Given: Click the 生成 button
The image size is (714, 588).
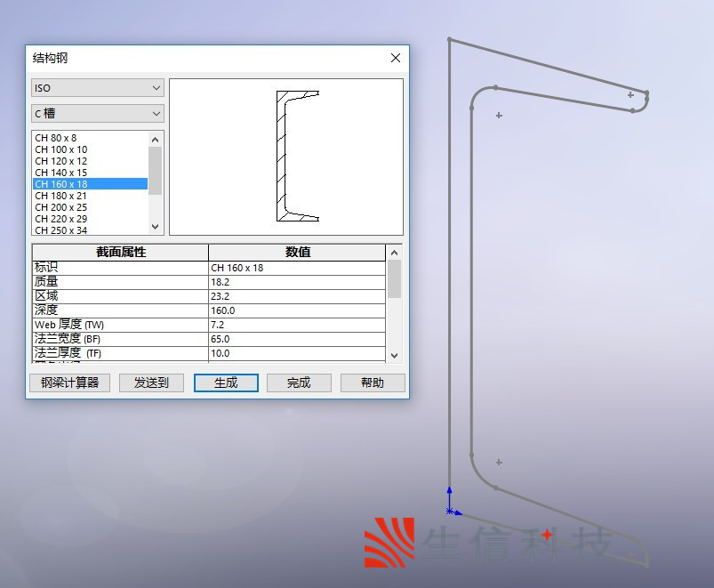Looking at the screenshot, I should 225,383.
